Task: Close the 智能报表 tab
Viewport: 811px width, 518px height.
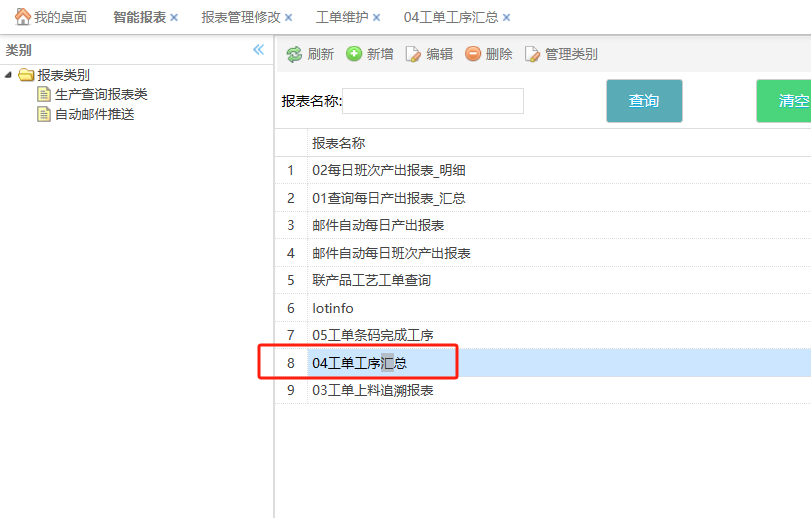Action: (x=174, y=18)
